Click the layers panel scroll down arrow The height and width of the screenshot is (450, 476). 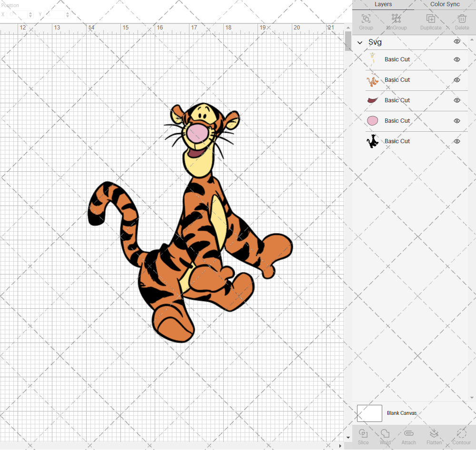click(x=471, y=398)
